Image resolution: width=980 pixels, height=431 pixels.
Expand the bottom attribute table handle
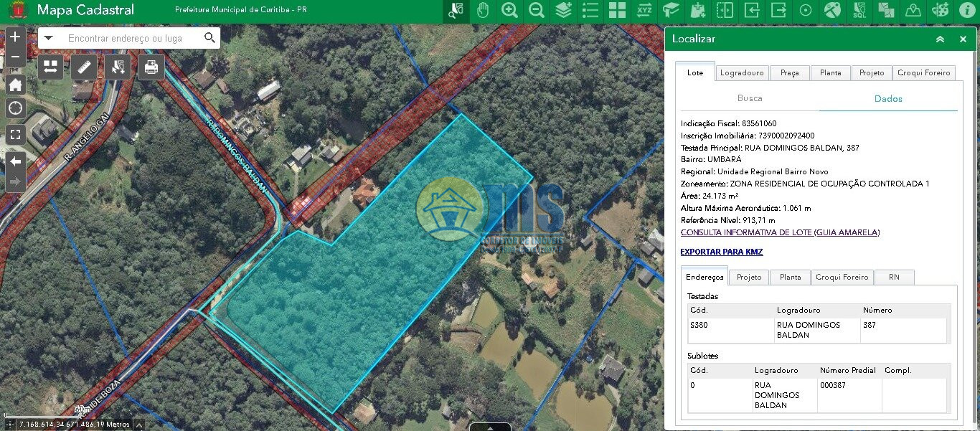pyautogui.click(x=490, y=427)
